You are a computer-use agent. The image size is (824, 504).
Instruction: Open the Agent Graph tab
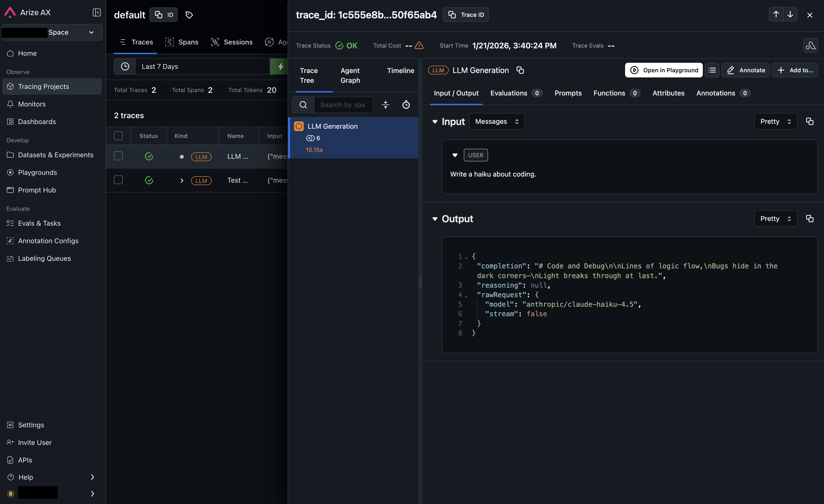350,75
